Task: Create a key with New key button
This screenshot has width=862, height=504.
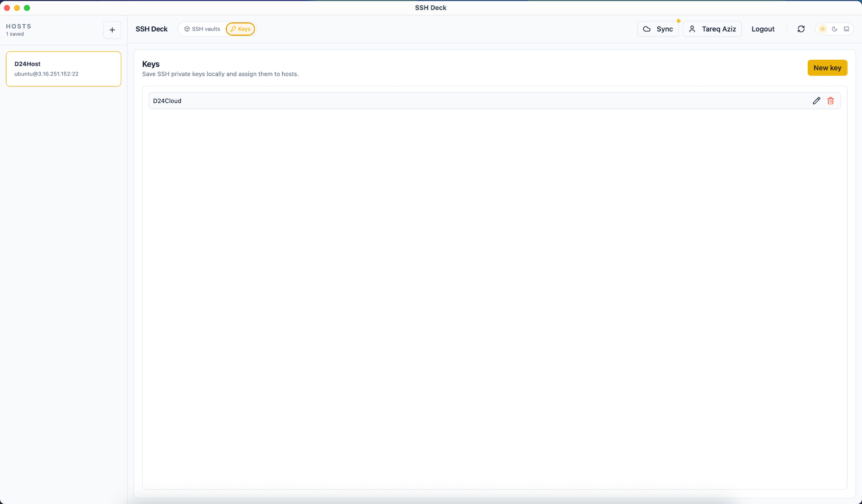Action: coord(827,68)
